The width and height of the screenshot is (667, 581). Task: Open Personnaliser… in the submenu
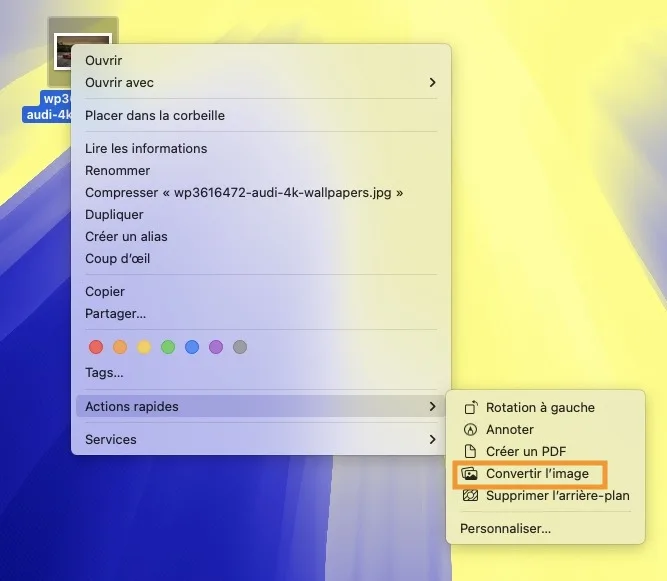tap(546, 529)
